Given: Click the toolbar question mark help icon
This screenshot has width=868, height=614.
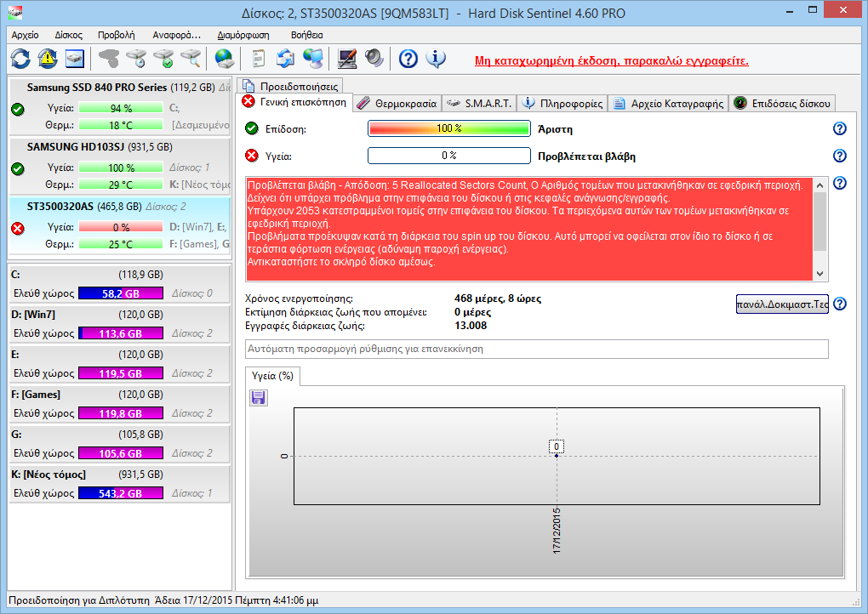Looking at the screenshot, I should click(408, 58).
